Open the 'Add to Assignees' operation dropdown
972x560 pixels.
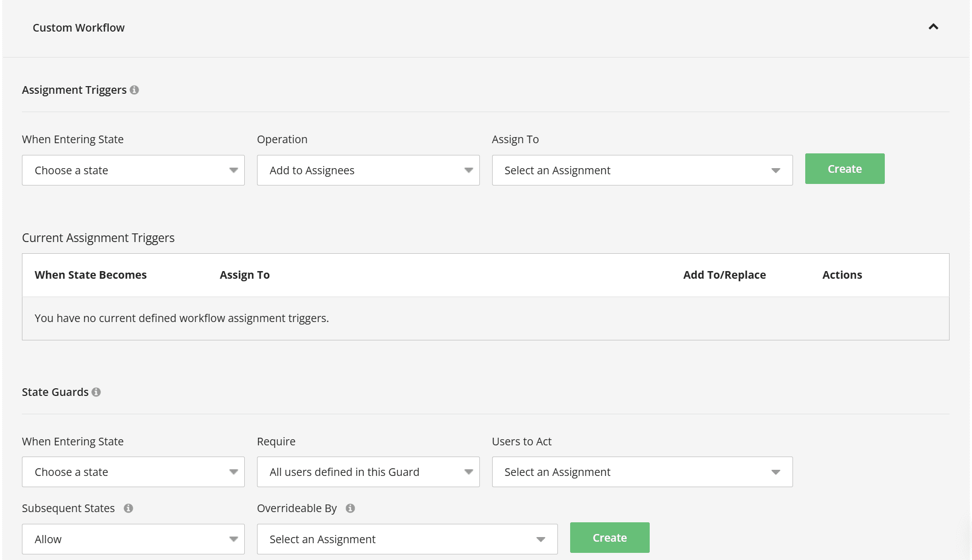pos(368,170)
